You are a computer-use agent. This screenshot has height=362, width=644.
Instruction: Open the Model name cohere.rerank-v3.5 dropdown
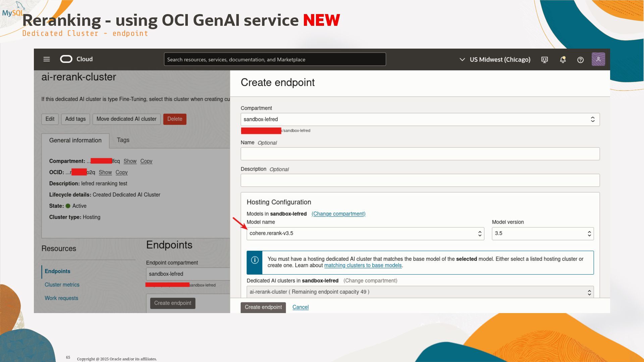(365, 234)
